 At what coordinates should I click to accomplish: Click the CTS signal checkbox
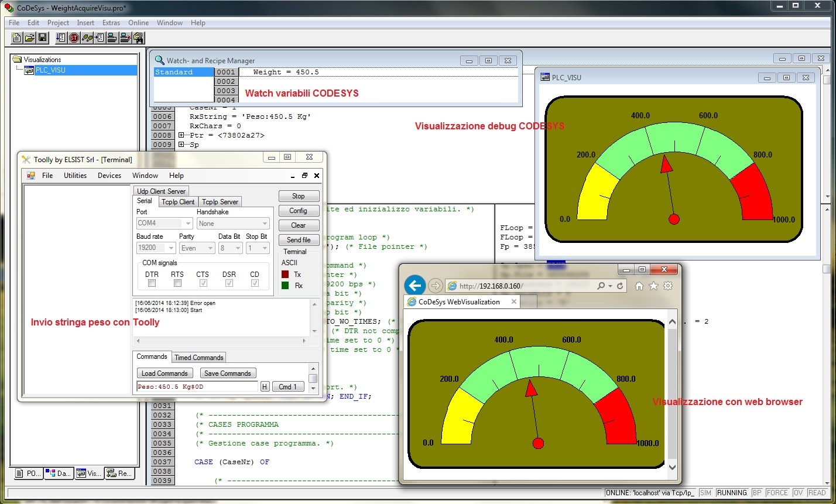203,283
